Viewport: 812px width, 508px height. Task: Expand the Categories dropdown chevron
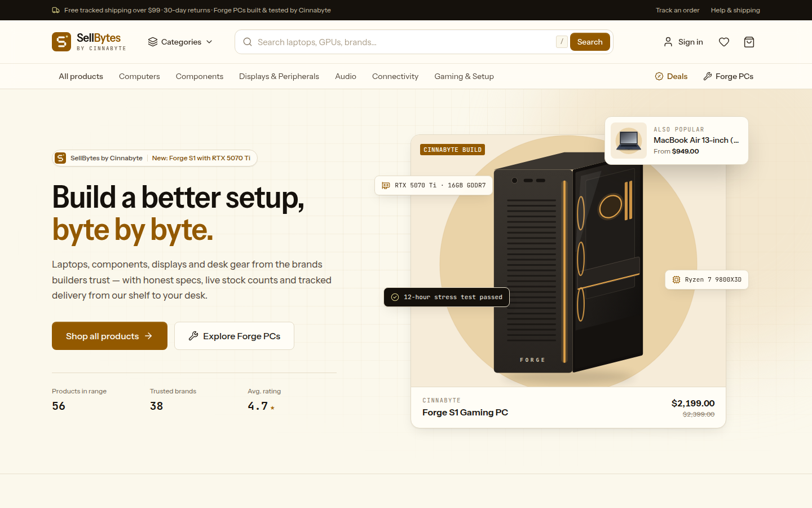(209, 42)
